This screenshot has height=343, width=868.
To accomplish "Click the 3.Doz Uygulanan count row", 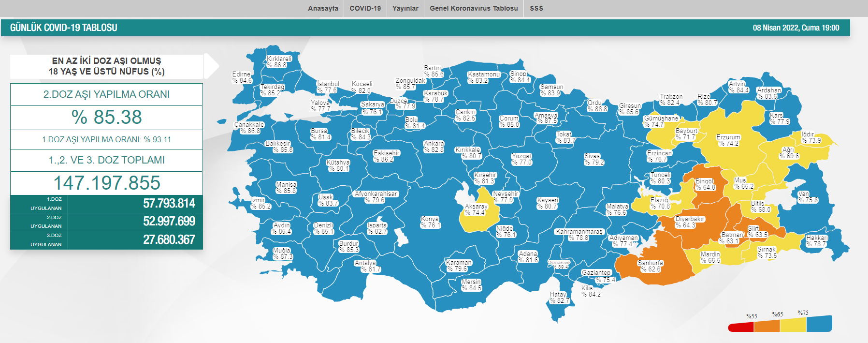I will click(x=106, y=240).
